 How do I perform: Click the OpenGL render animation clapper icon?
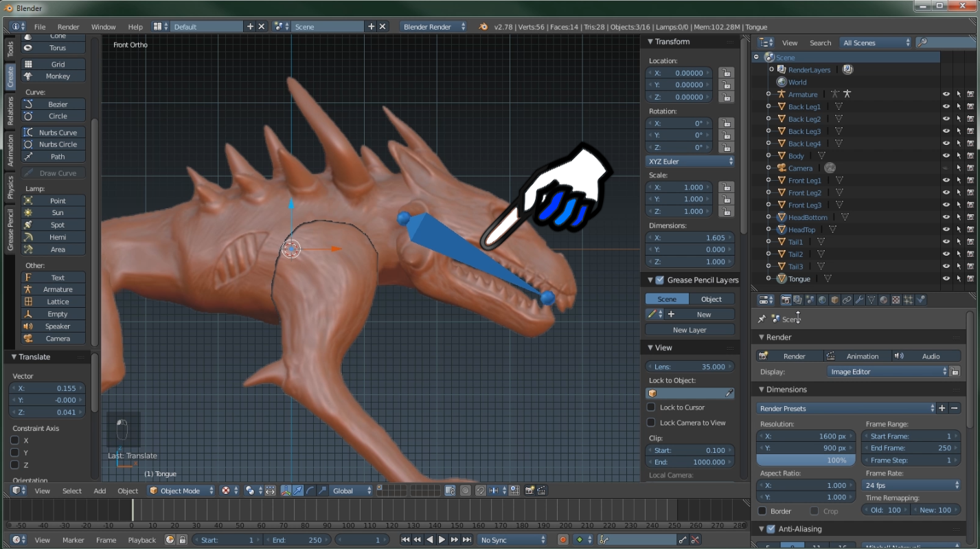click(x=542, y=491)
